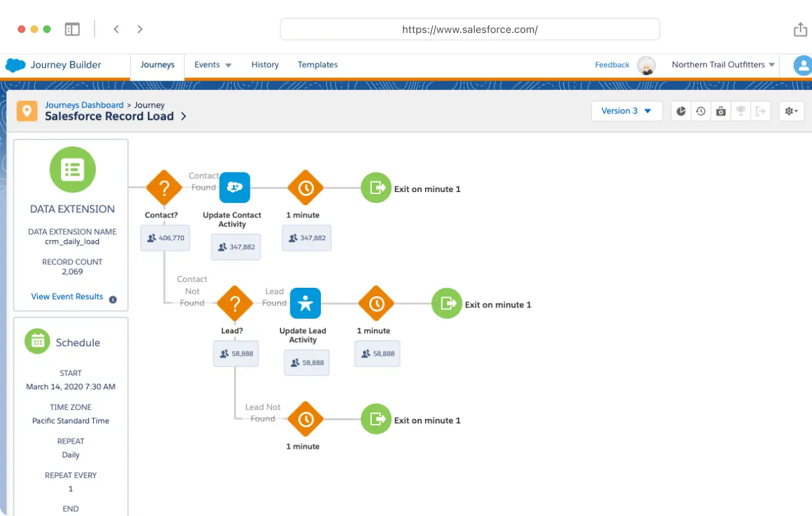
Task: Select the Lead Not Found wait icon
Action: coord(306,419)
